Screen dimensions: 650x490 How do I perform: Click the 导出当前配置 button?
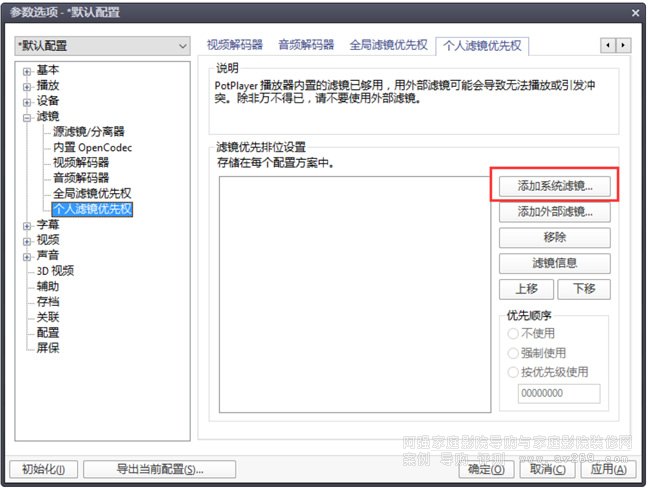(x=160, y=469)
